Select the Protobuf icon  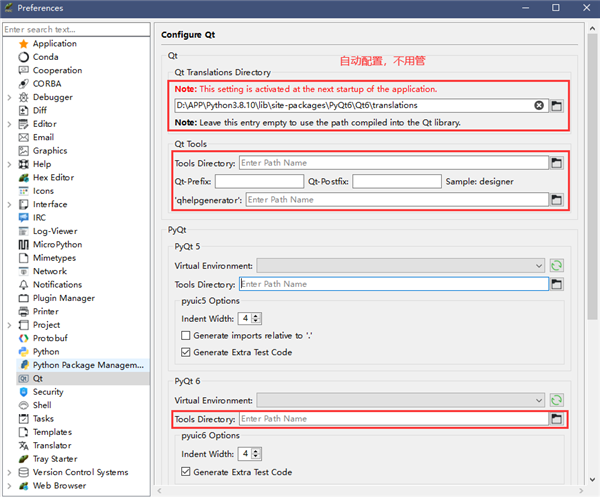tap(24, 338)
